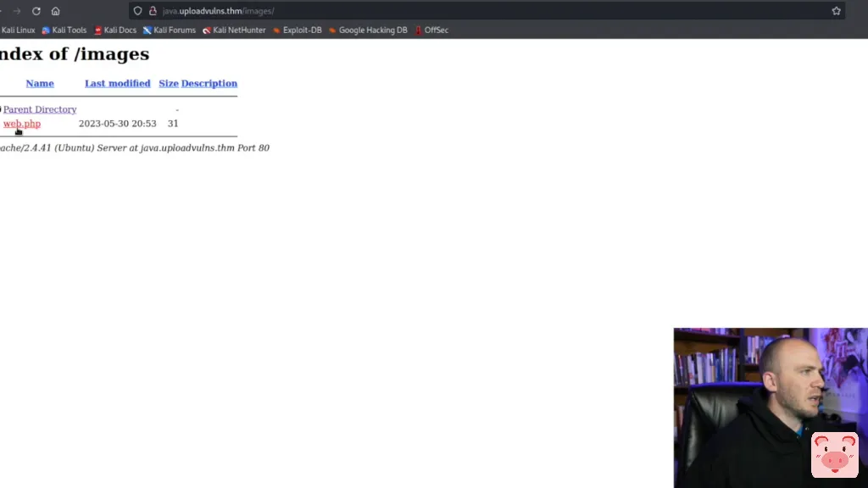Sort listing by Last modified column
Viewport: 868px width, 488px height.
[x=117, y=84]
